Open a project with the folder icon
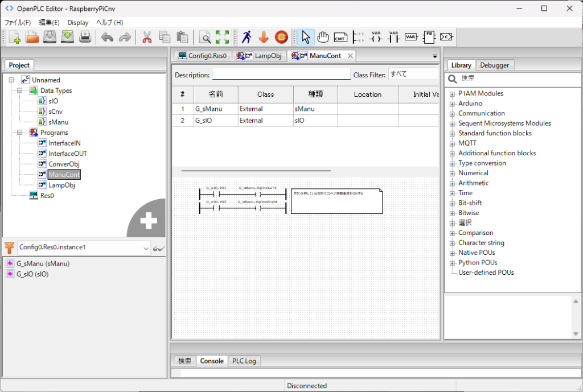The width and height of the screenshot is (583, 392). pos(32,37)
